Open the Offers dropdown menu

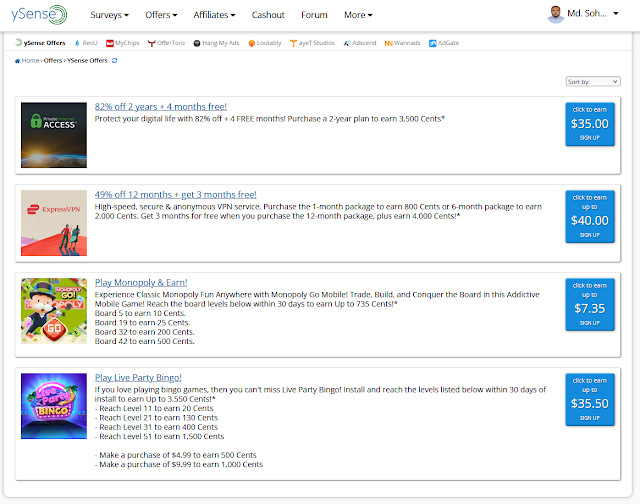tap(161, 15)
